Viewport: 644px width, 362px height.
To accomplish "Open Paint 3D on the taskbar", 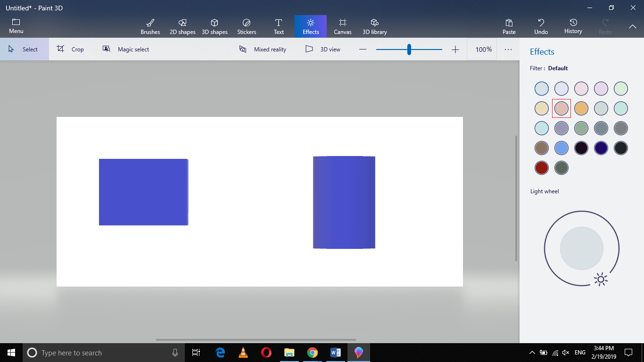I will click(x=359, y=353).
